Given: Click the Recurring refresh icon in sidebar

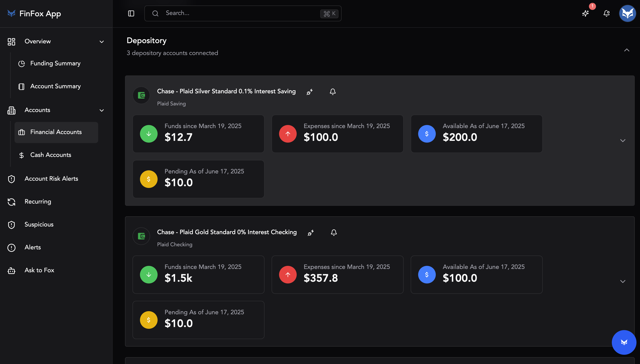Looking at the screenshot, I should (11, 202).
